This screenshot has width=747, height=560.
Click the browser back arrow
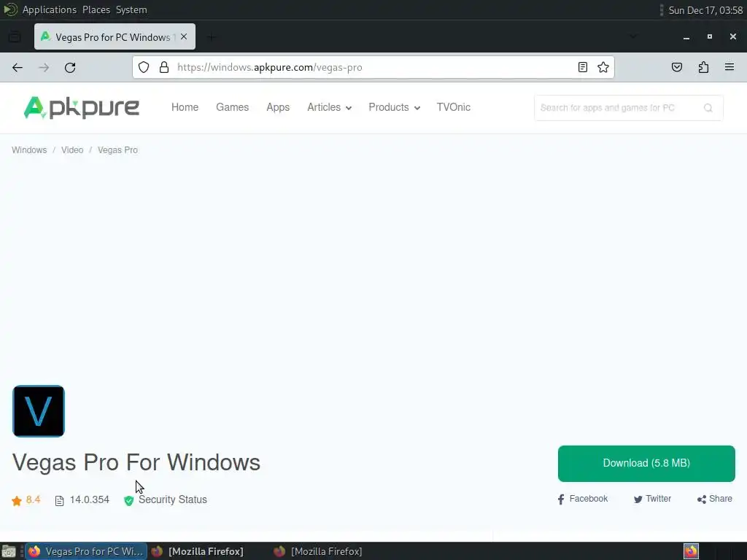[x=18, y=68]
